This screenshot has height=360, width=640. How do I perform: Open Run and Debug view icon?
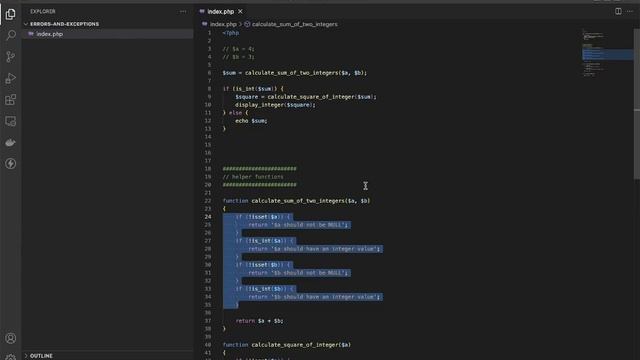pyautogui.click(x=11, y=78)
